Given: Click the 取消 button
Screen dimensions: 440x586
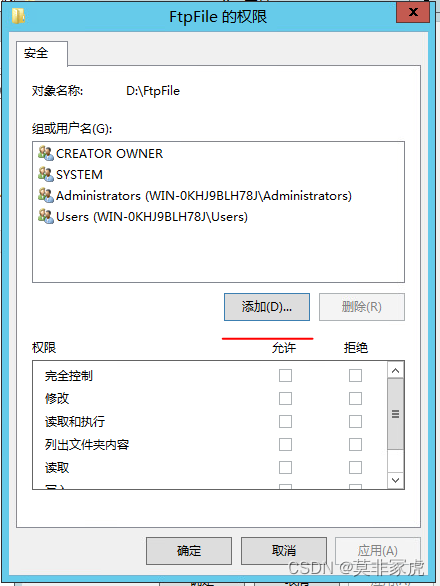Looking at the screenshot, I should 284,550.
